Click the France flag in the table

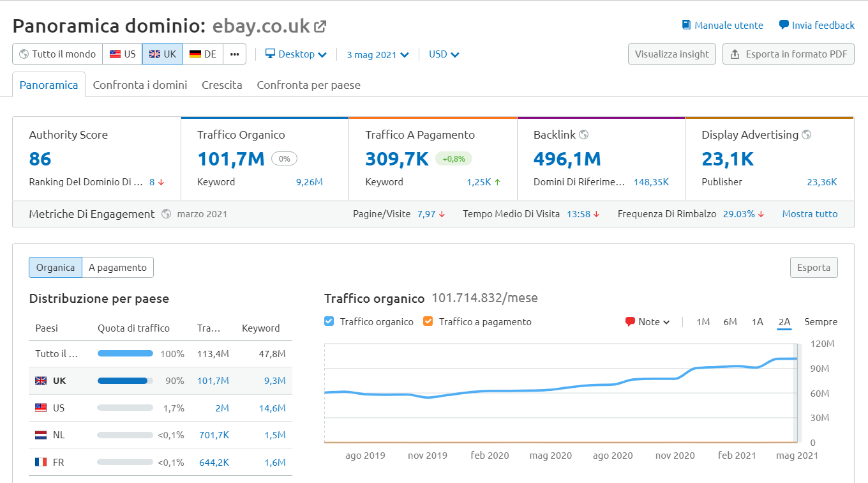[x=41, y=462]
